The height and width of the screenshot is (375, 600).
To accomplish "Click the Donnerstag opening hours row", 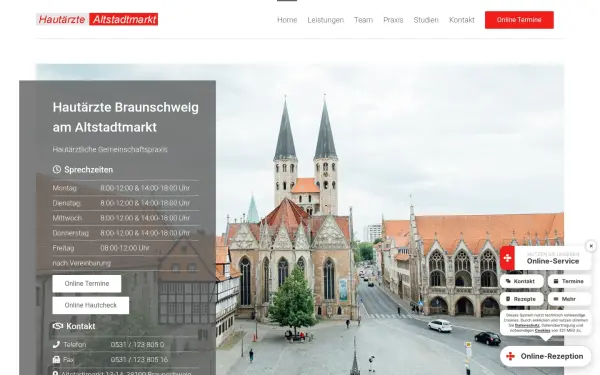I will (126, 233).
